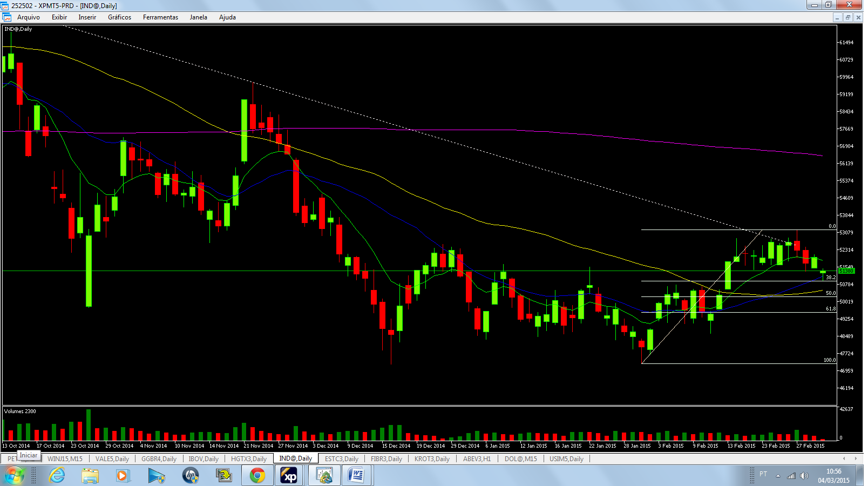Click the 42637 volume scale value
Screen dimensions: 868x486
pyautogui.click(x=846, y=409)
